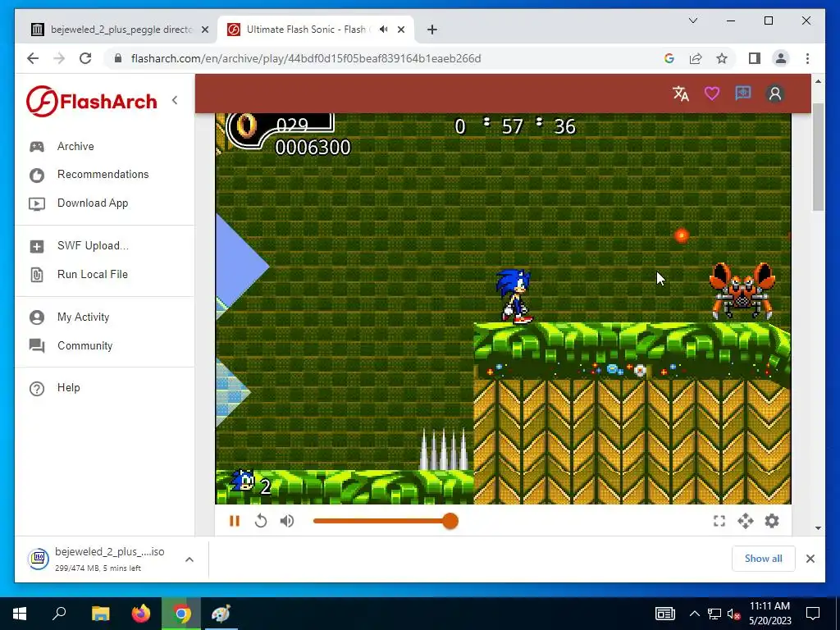840x630 pixels.
Task: Open the tab search dropdown chevron
Action: [692, 21]
